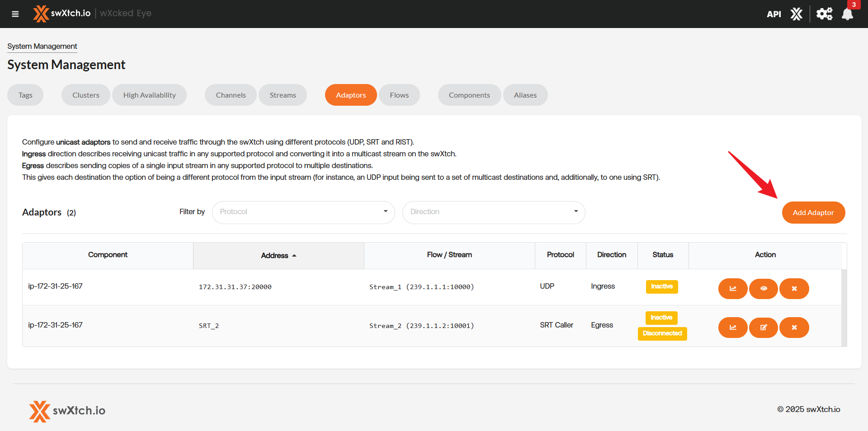Switch to the Flows tab
Image resolution: width=868 pixels, height=431 pixels.
(x=399, y=95)
